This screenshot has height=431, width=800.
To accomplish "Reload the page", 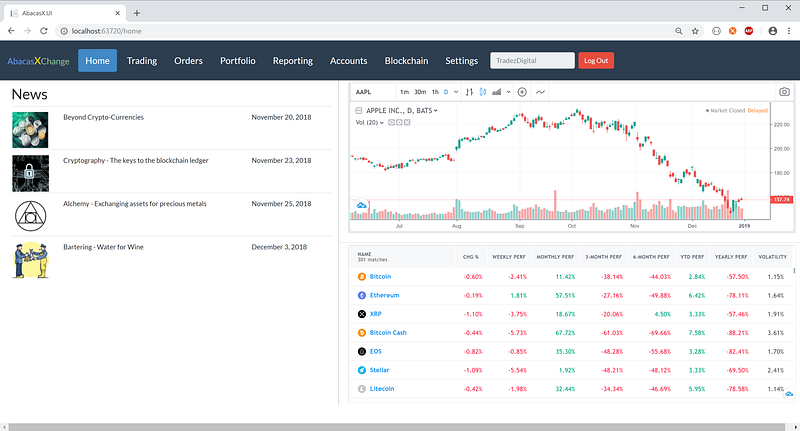I will (44, 31).
